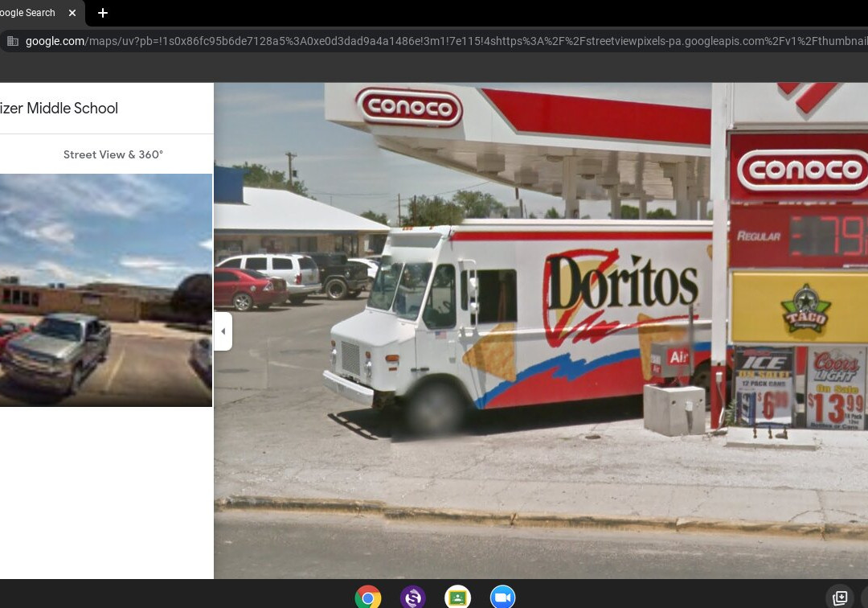Collapse the photo panel using the left chevron
868x608 pixels.
coord(223,331)
